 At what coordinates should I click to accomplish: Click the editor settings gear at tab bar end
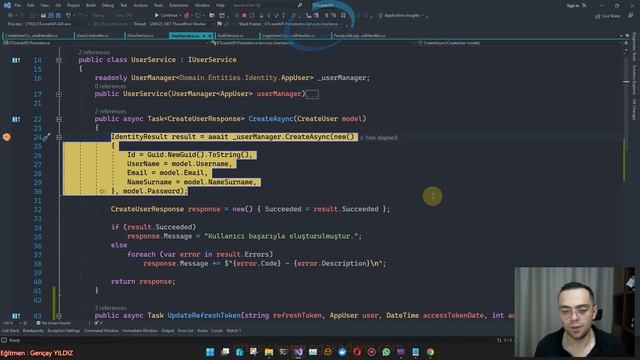(x=627, y=36)
